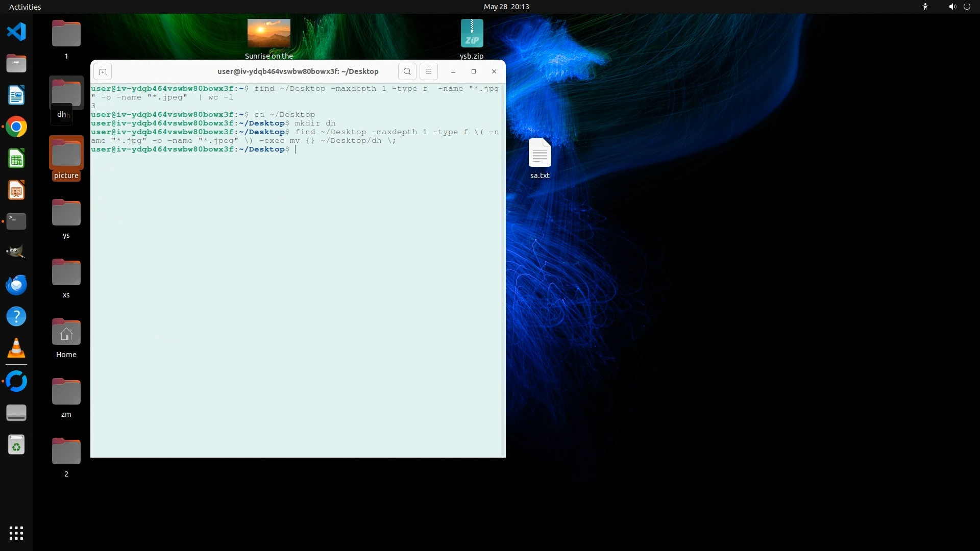
Task: Open the system volume and power menu
Action: (x=959, y=7)
